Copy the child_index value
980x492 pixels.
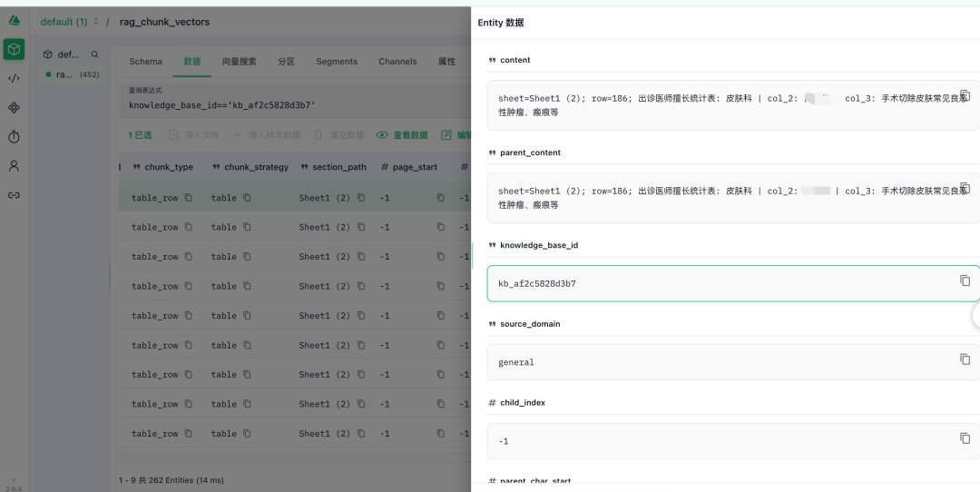pyautogui.click(x=965, y=438)
